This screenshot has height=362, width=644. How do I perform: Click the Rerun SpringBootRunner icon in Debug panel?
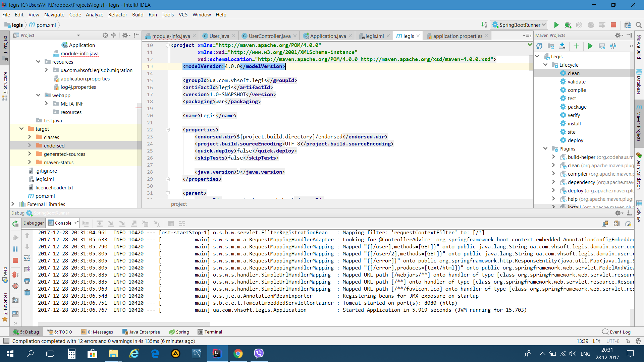(x=15, y=224)
